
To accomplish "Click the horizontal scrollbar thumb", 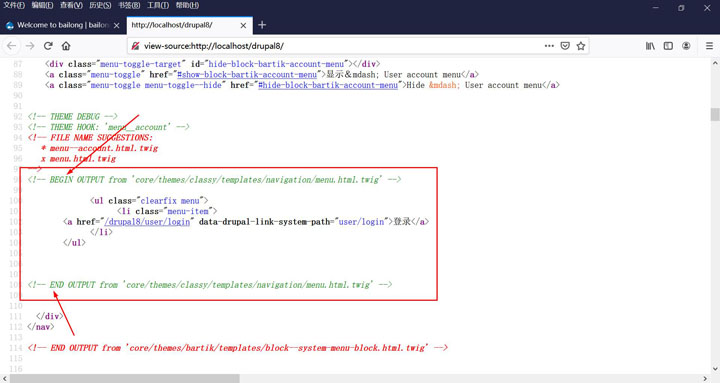I will point(124,378).
